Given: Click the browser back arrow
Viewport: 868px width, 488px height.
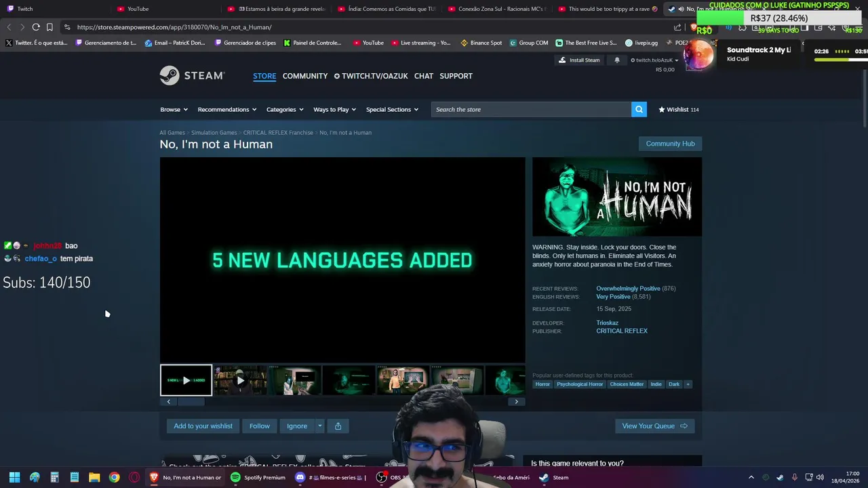Looking at the screenshot, I should pyautogui.click(x=9, y=27).
